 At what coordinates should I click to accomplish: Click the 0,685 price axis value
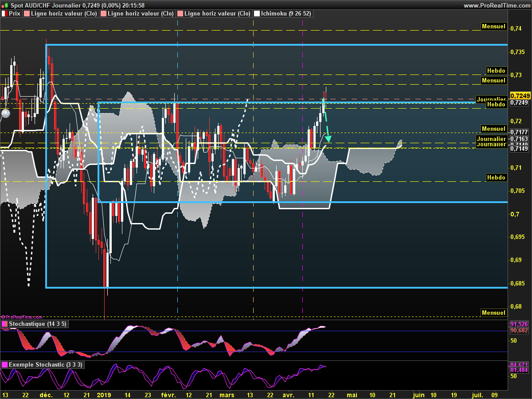[x=517, y=283]
